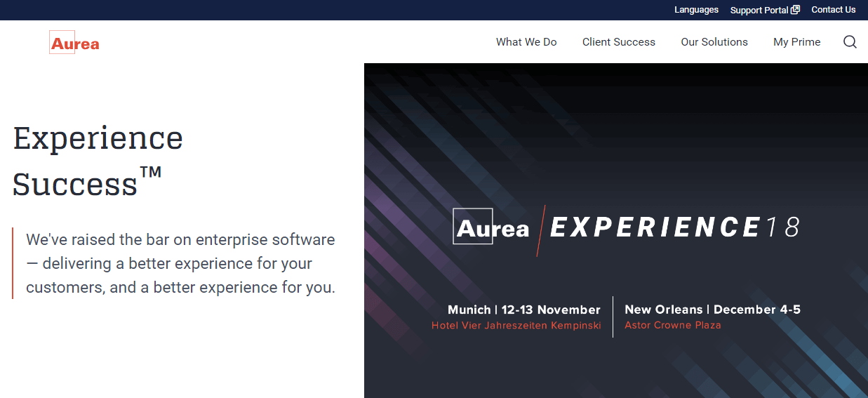Click the orange accent bar beside the tagline
The image size is (868, 398).
pos(13,263)
